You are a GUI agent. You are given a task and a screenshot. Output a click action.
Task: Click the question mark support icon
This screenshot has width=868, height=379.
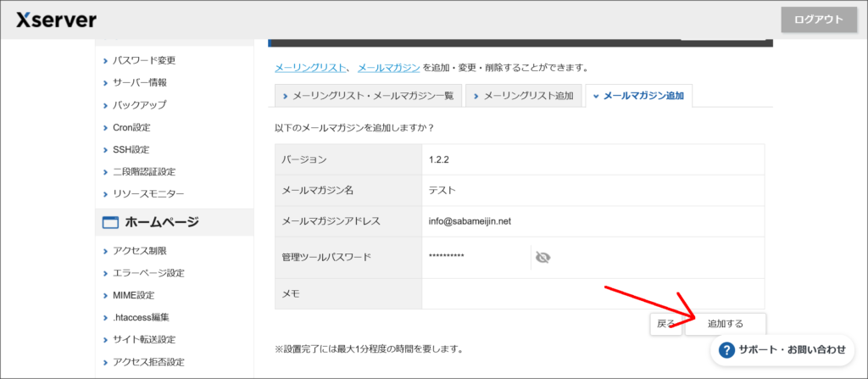pos(726,350)
